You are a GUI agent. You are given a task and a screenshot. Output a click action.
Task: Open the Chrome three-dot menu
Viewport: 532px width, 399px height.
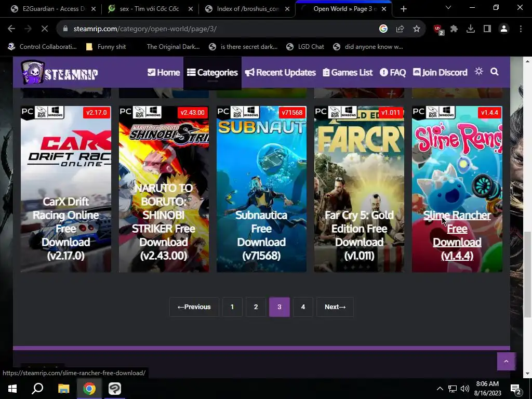(x=521, y=29)
